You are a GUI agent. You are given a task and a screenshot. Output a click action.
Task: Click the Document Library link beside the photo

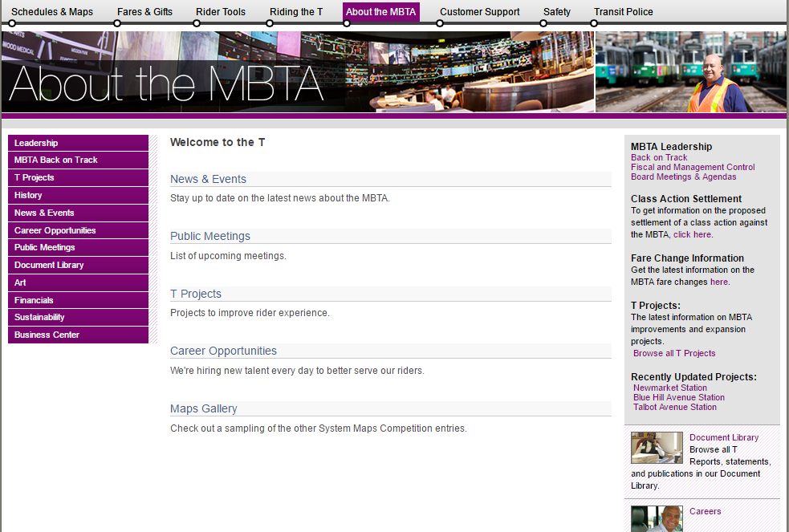point(724,437)
